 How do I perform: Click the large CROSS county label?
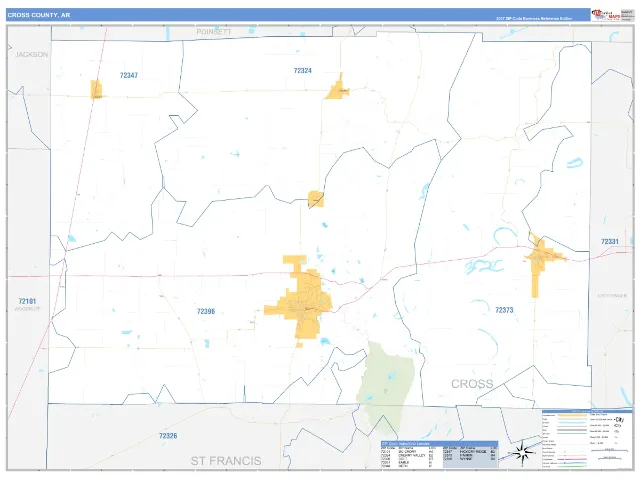coord(472,384)
